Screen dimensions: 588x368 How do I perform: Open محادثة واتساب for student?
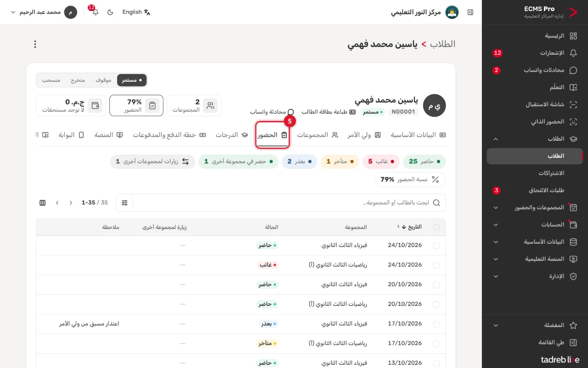pyautogui.click(x=272, y=112)
